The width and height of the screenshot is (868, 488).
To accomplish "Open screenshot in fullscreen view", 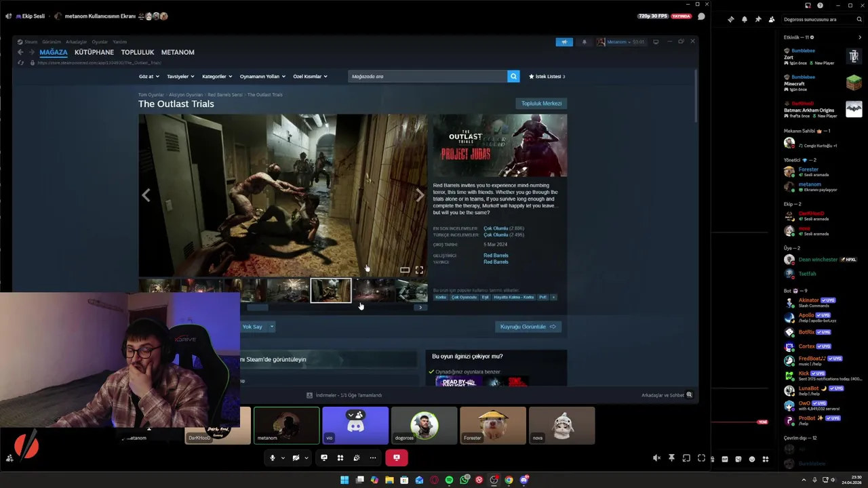I will (419, 270).
